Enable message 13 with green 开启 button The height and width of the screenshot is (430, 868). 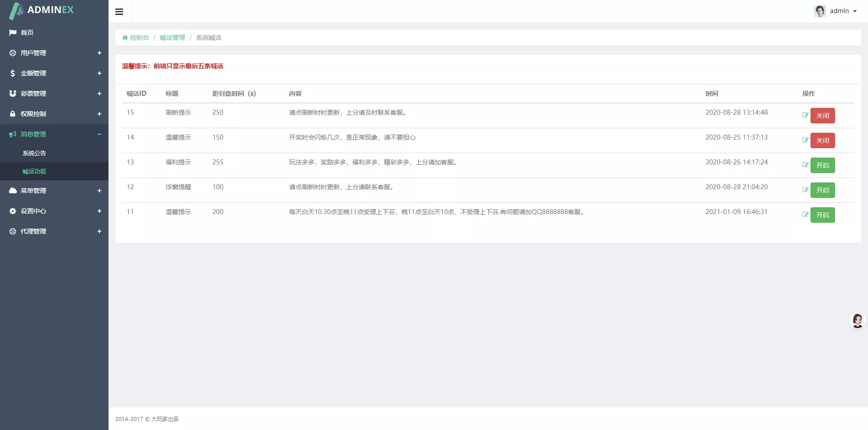(822, 165)
